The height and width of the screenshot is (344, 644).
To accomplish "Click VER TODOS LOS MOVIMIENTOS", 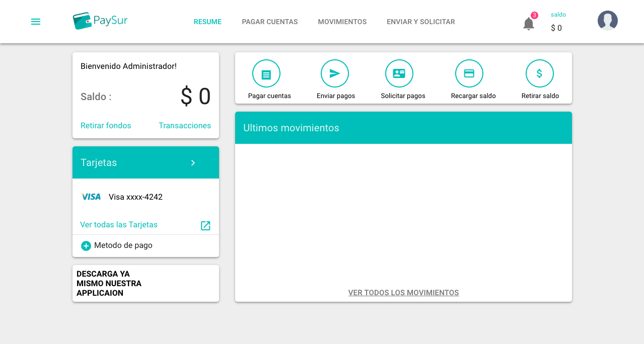I will click(x=403, y=292).
